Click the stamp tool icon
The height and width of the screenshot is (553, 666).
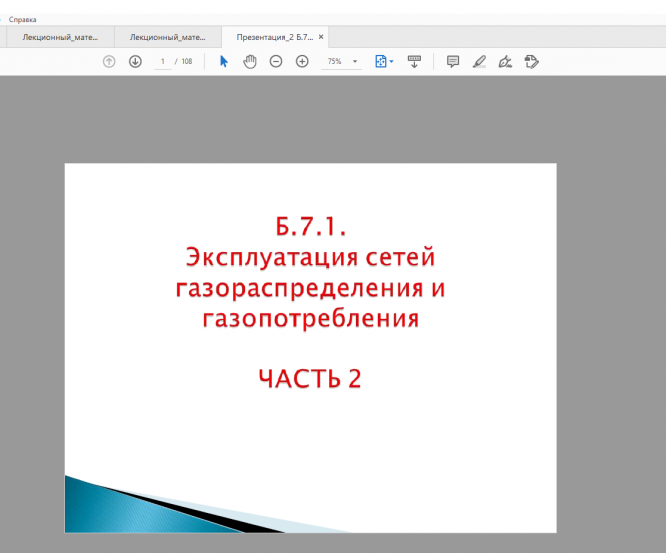[x=532, y=62]
